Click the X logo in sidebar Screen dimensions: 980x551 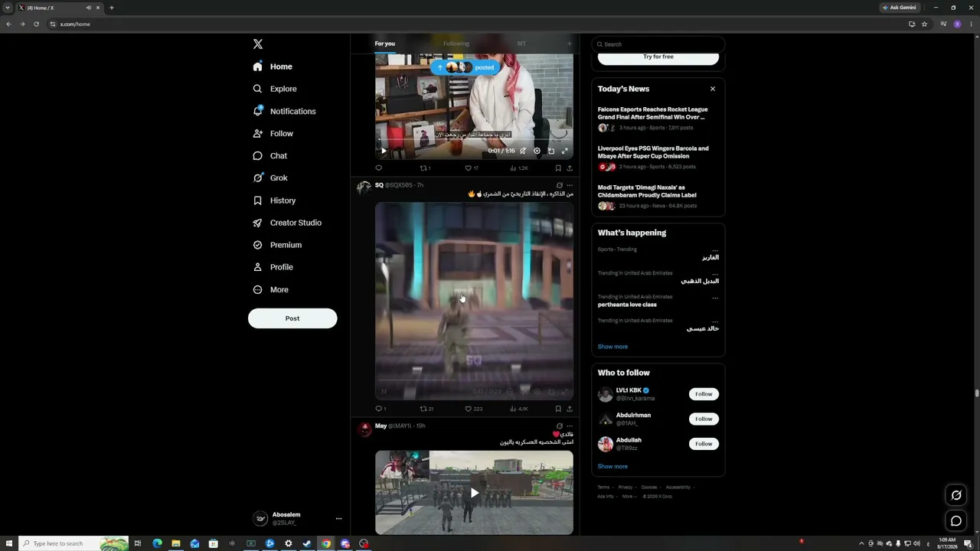[x=258, y=44]
